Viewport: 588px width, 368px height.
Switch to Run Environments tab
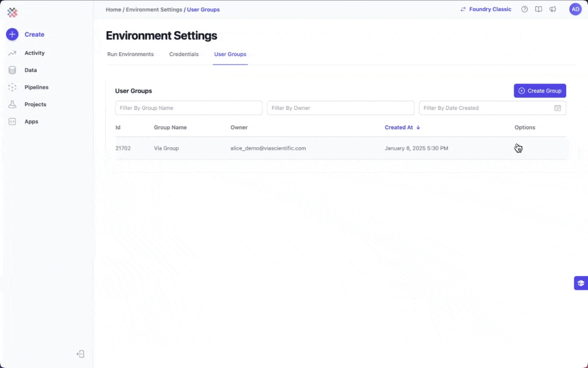pyautogui.click(x=130, y=54)
